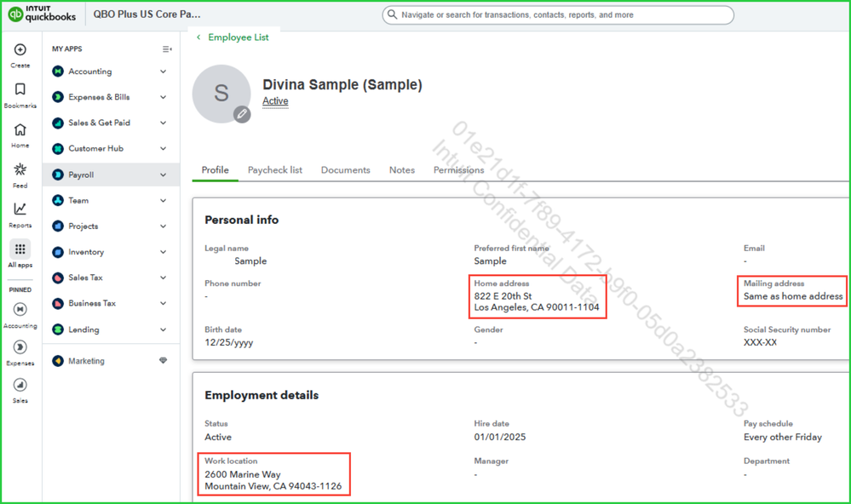Click work location 2600 Marine Way
851x504 pixels.
click(242, 474)
